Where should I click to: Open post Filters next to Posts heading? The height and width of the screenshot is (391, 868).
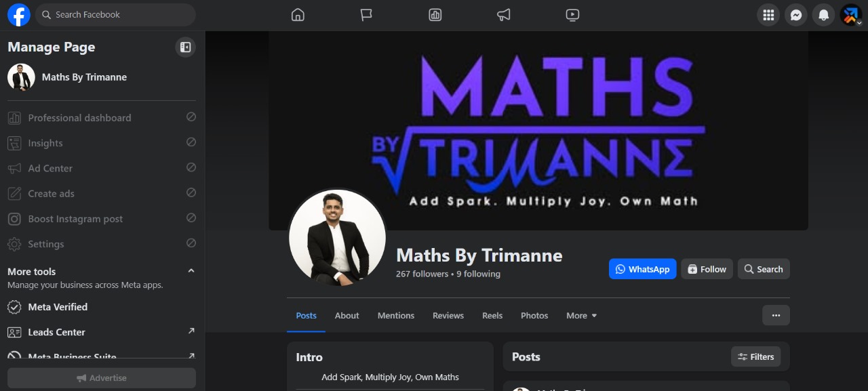(x=755, y=356)
